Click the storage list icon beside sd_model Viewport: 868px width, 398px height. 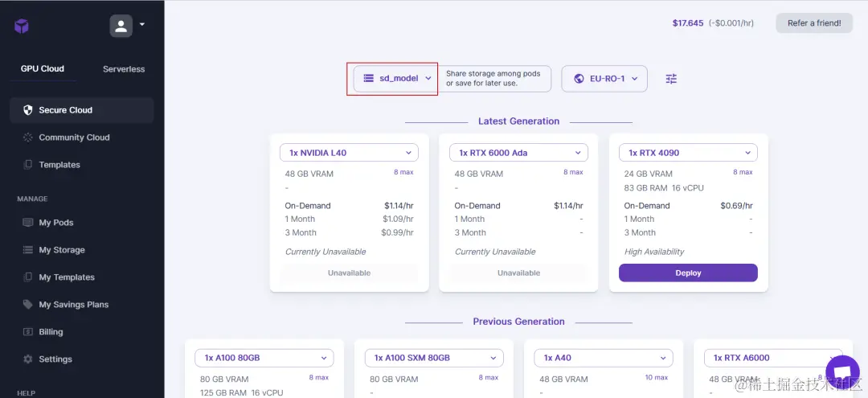click(368, 79)
